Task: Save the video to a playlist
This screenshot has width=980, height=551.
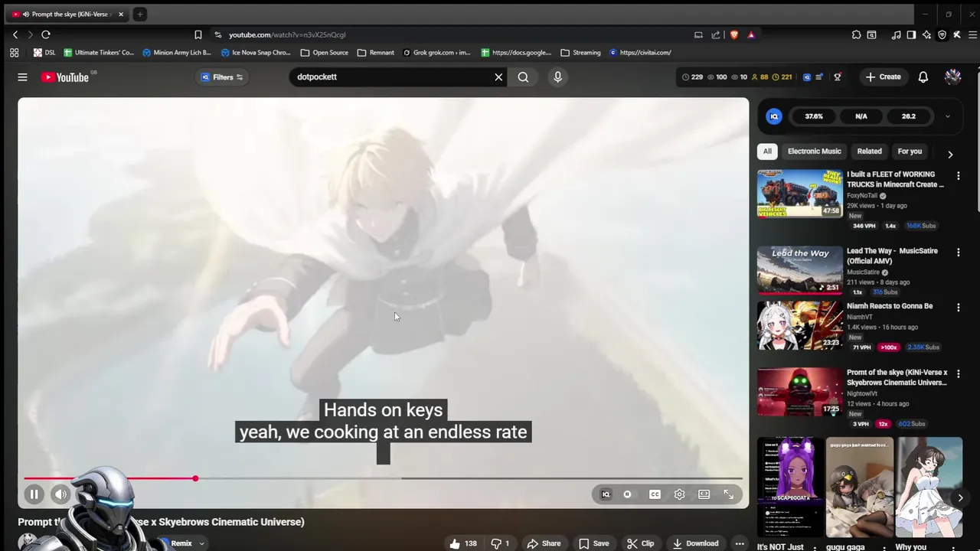Action: pyautogui.click(x=594, y=543)
